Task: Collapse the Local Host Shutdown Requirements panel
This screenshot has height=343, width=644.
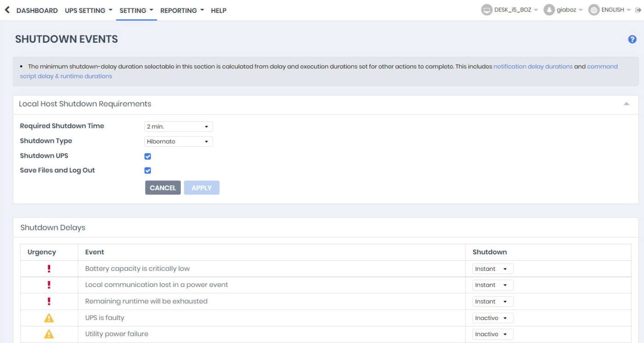Action: pos(626,104)
